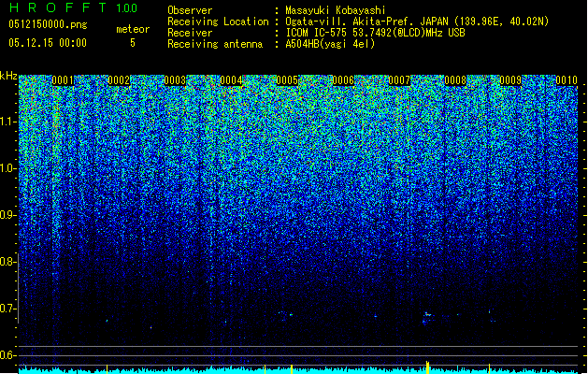588x374 pixels.
Task: Click the 0010 minute marker
Action: click(x=566, y=80)
